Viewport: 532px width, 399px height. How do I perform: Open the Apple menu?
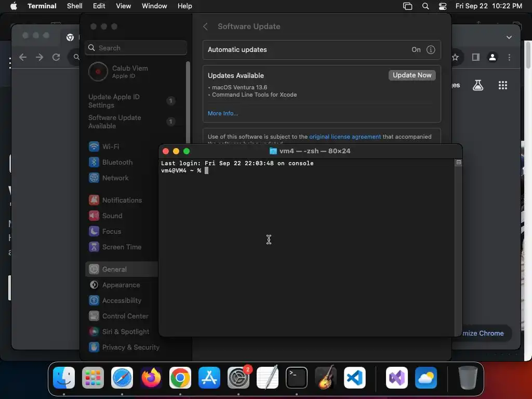pos(14,6)
